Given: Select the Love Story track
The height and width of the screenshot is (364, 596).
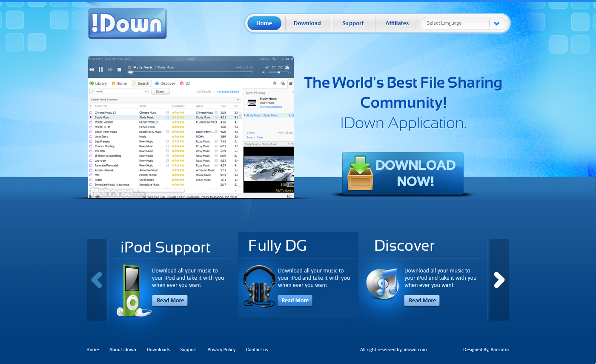Looking at the screenshot, I should point(101,137).
